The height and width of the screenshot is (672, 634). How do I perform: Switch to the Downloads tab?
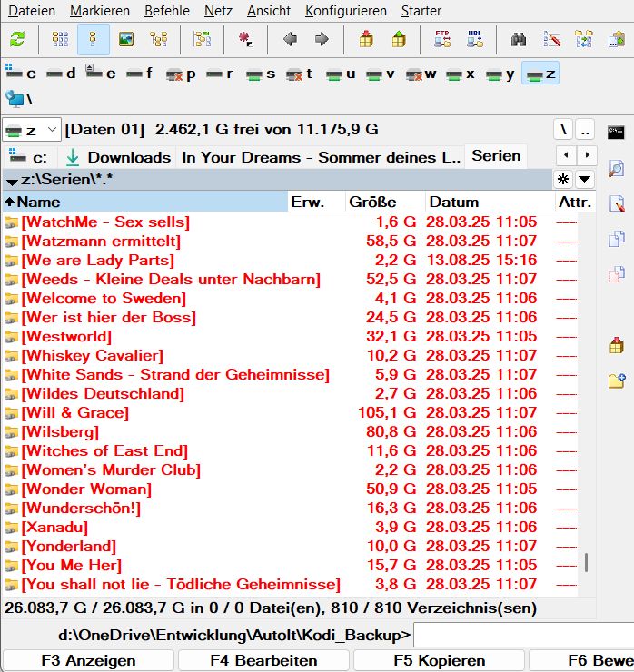[118, 157]
